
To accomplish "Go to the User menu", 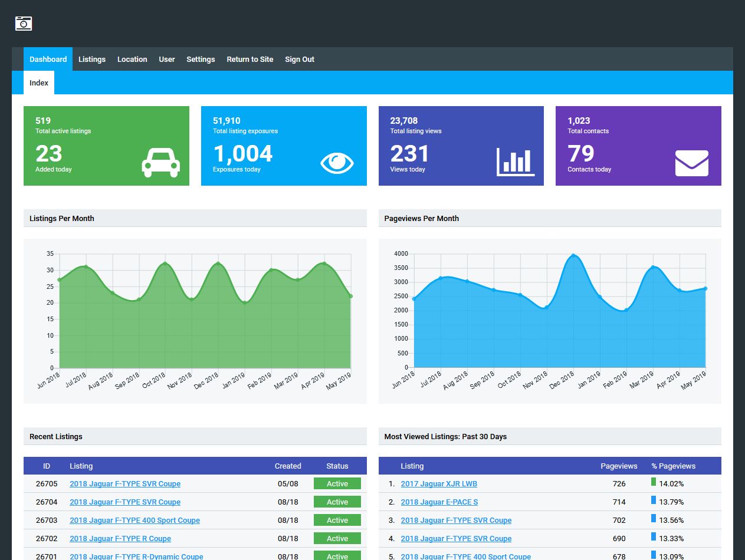I will point(167,60).
